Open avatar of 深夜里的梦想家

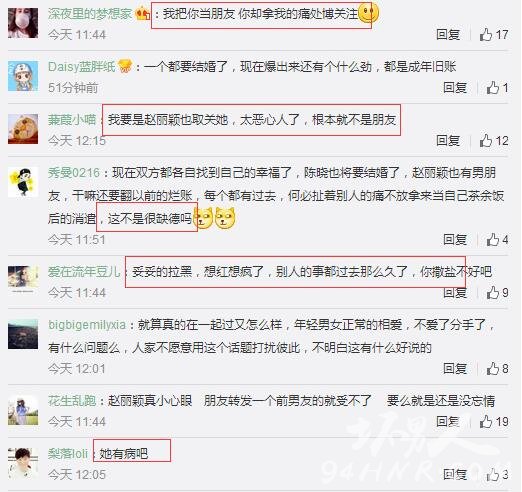pos(23,23)
